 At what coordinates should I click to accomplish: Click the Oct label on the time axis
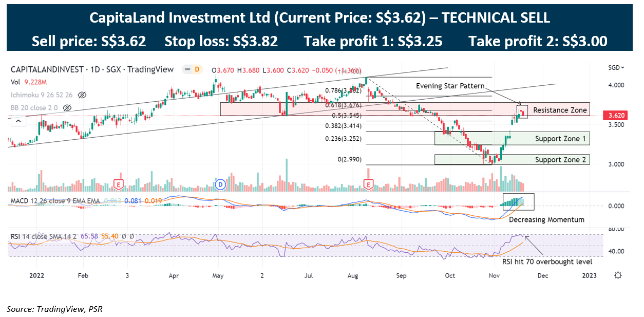point(450,275)
